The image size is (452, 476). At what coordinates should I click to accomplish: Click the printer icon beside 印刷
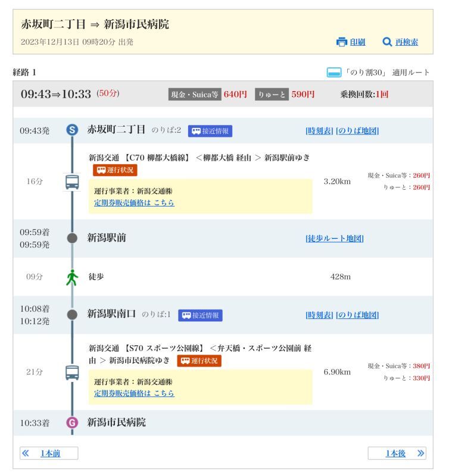[341, 42]
